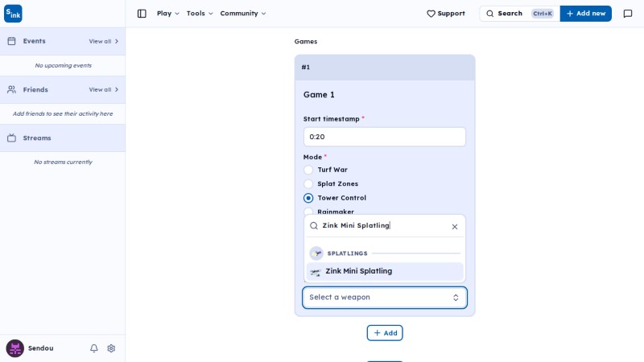Open the Tools menu

point(199,14)
